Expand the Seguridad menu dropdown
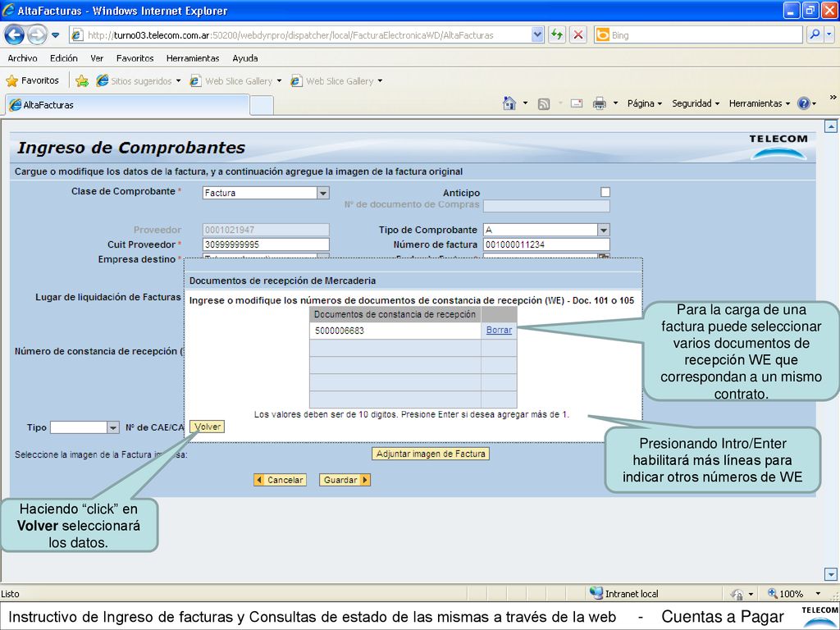This screenshot has width=840, height=630. pos(696,103)
